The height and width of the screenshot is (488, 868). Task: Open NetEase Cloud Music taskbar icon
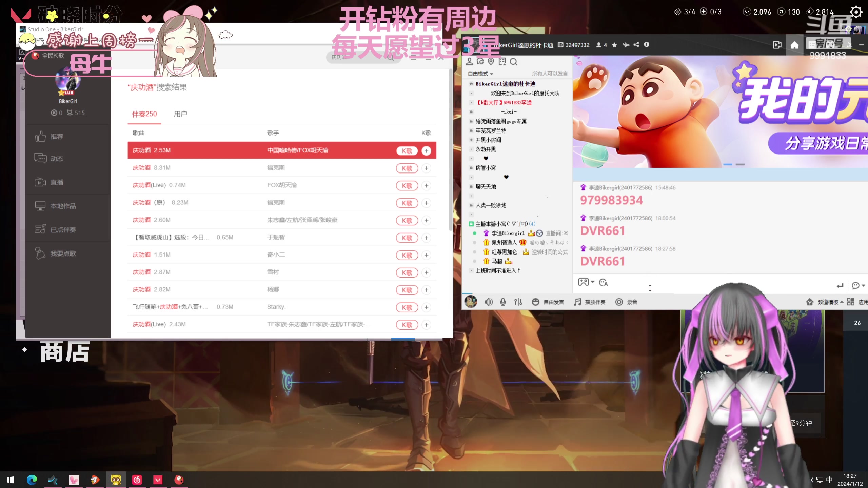pos(137,480)
